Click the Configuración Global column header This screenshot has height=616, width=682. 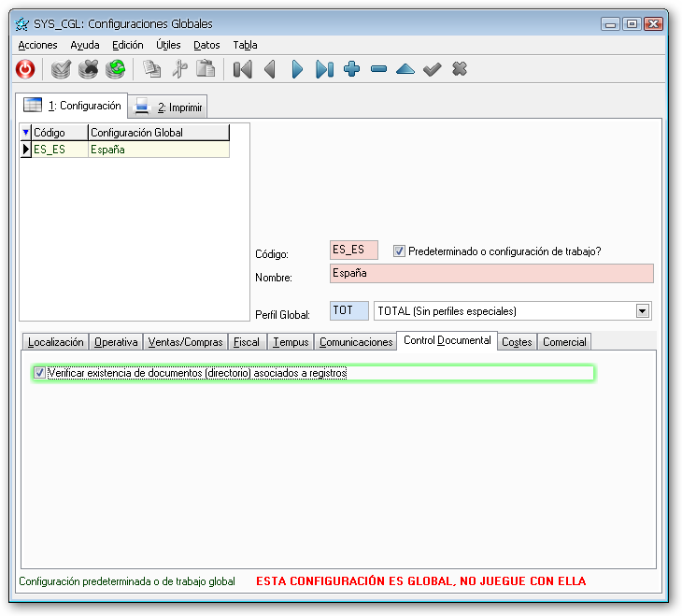coord(159,133)
